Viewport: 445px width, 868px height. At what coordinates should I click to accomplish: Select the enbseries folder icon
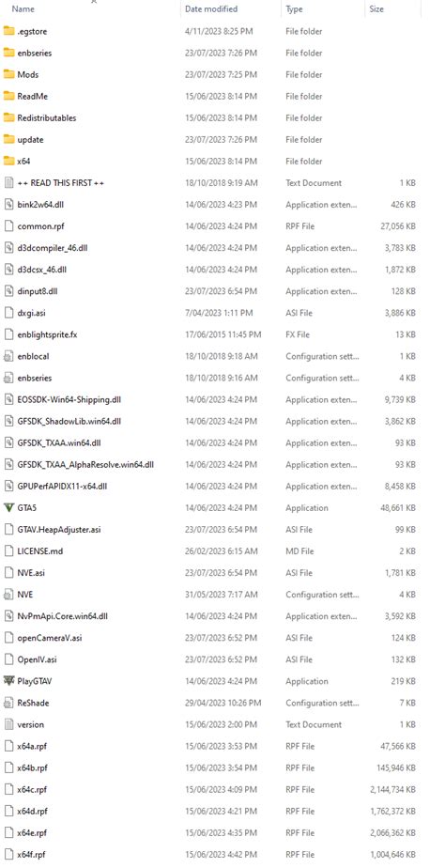(8, 53)
